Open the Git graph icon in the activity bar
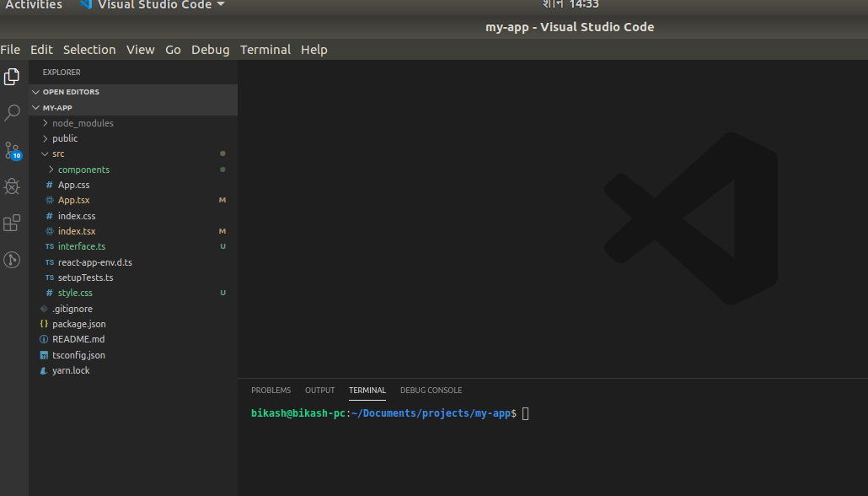This screenshot has width=868, height=496. coord(12,260)
